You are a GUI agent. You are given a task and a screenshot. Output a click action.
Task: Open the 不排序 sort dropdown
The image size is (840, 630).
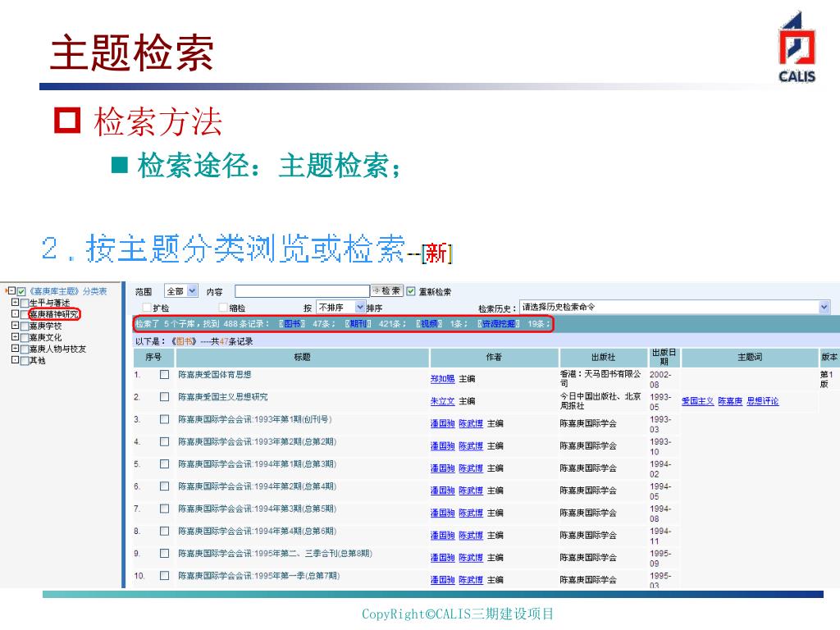click(x=340, y=307)
